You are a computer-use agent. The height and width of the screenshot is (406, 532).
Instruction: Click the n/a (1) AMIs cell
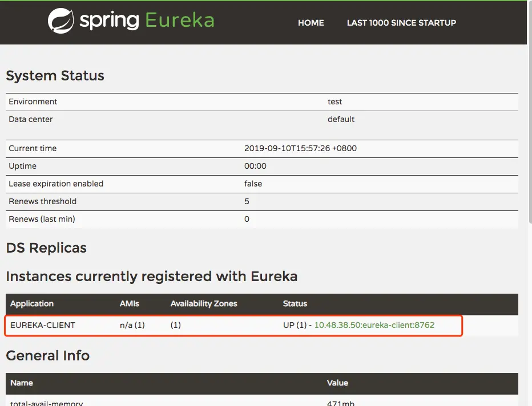(132, 325)
